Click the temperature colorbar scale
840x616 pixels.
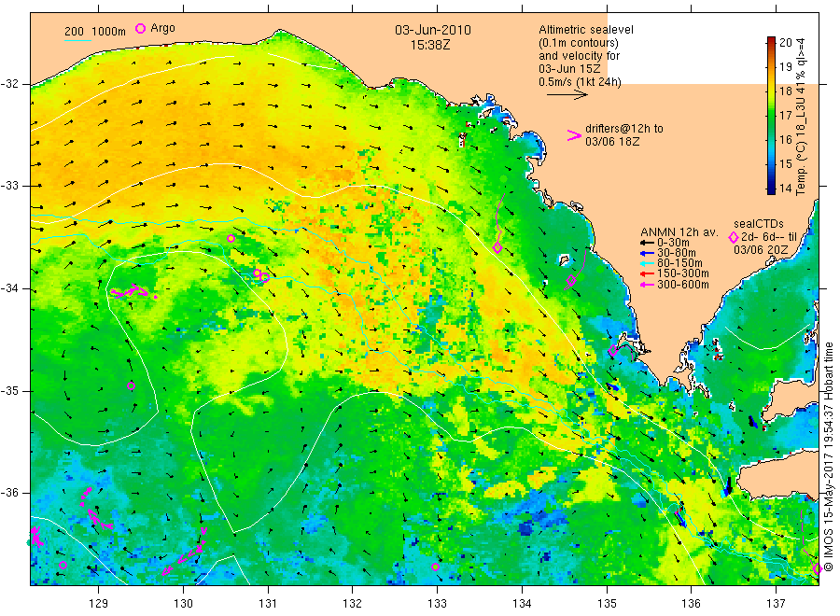[771, 115]
